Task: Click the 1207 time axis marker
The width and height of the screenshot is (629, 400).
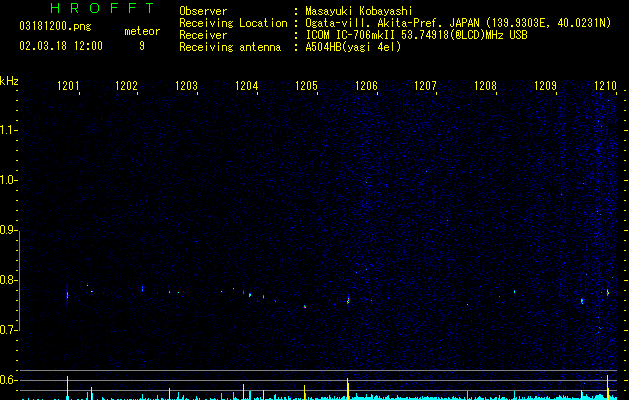Action: [425, 86]
